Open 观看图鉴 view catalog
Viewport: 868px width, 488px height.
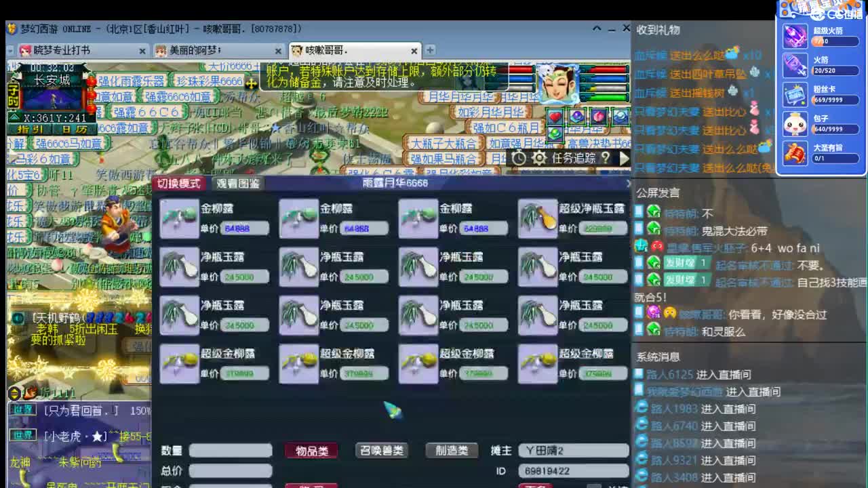(238, 184)
